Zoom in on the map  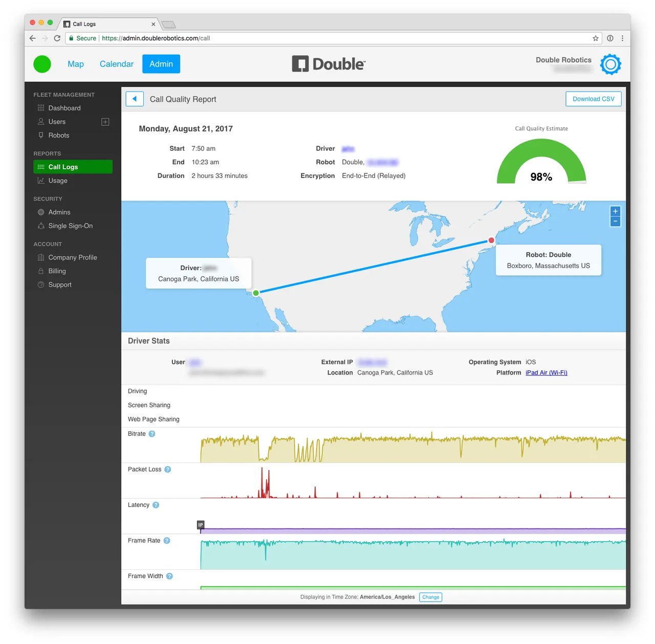click(616, 211)
